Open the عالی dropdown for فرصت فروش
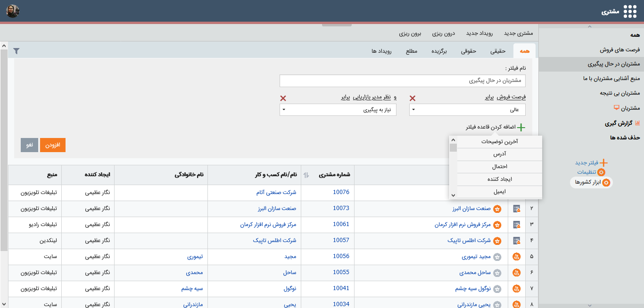644x308 pixels. [467, 110]
